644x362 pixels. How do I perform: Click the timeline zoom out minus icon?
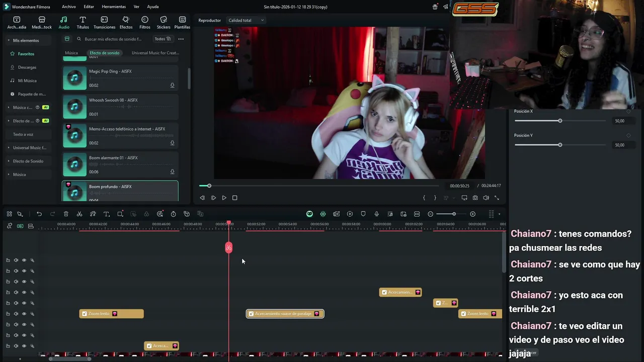430,214
